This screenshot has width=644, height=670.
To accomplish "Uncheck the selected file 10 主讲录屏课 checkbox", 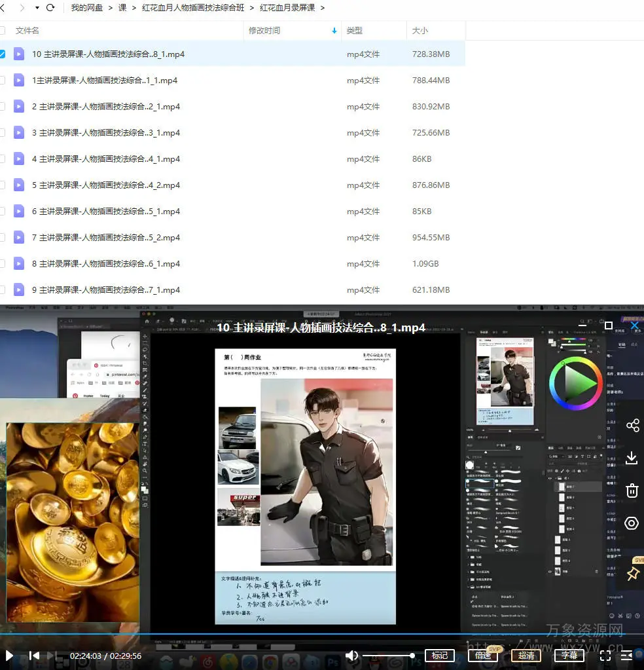I will coord(2,54).
